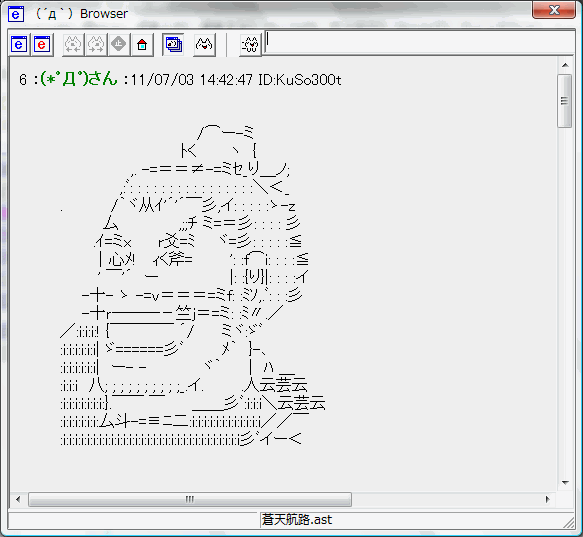Click the vertical scrollbar up arrow
Screen dimensions: 583x537
tap(565, 65)
